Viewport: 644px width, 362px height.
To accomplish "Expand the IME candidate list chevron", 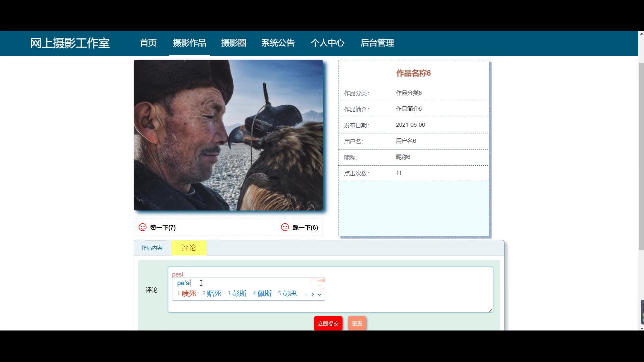I will tap(320, 294).
